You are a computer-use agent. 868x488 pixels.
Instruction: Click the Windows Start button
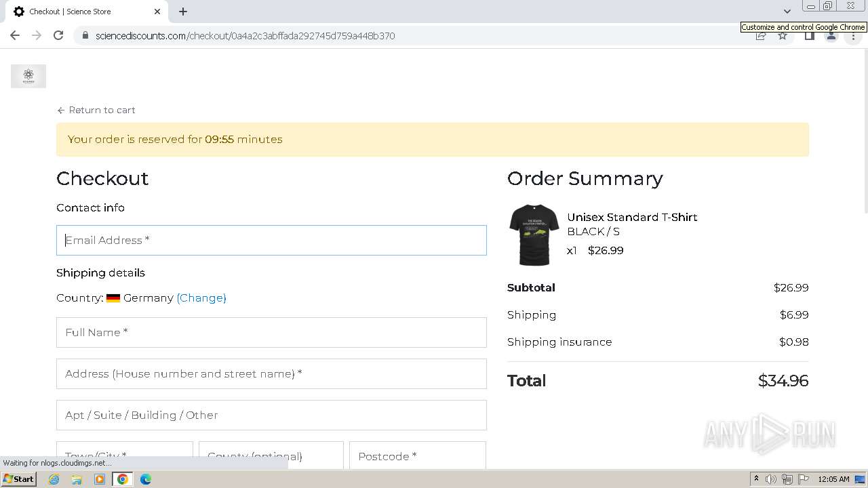tap(18, 479)
